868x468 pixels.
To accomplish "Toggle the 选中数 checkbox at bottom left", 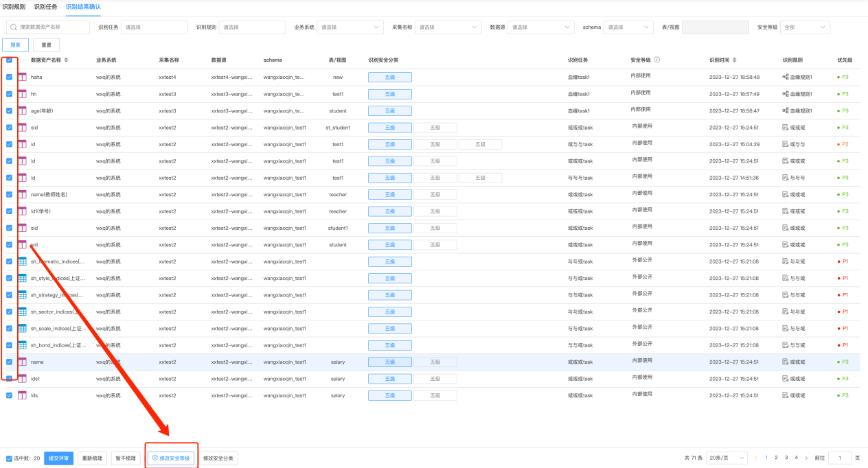I will click(9, 458).
